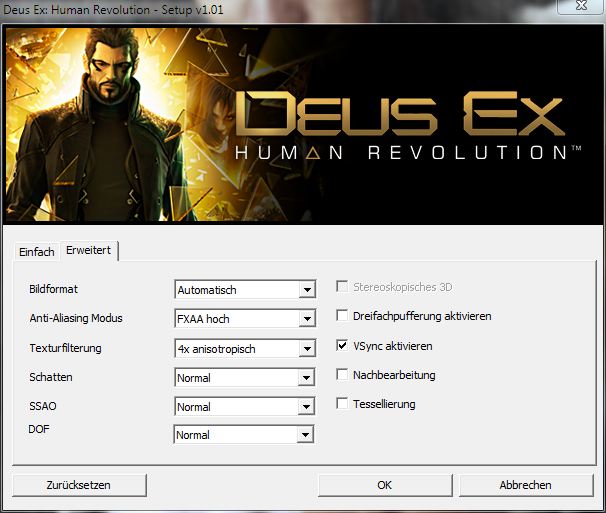This screenshot has height=513, width=606.
Task: Click the Zurücksetzen button
Action: click(x=79, y=485)
